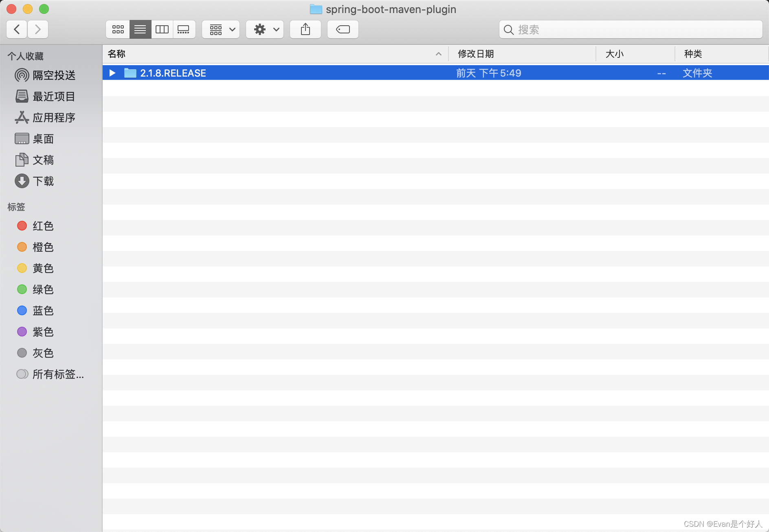
Task: Click the 标签 tags section header
Action: coord(16,207)
